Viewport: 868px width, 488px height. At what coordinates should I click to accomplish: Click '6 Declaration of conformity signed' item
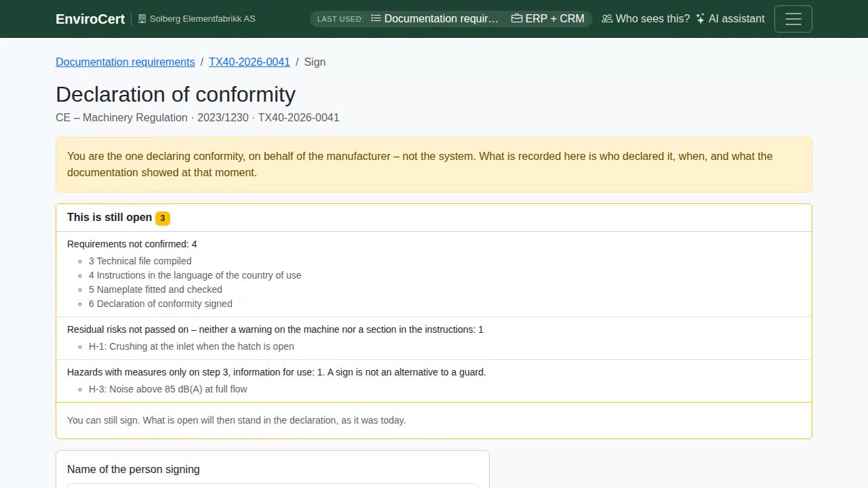click(x=161, y=304)
